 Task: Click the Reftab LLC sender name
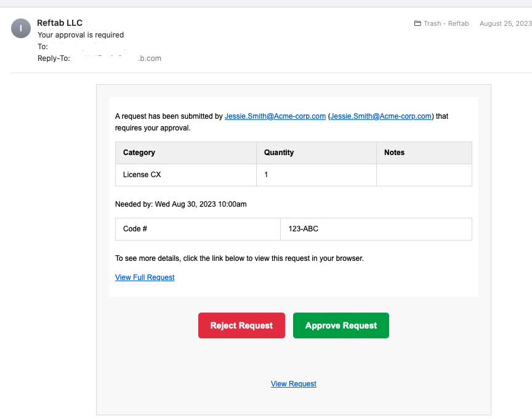click(60, 23)
